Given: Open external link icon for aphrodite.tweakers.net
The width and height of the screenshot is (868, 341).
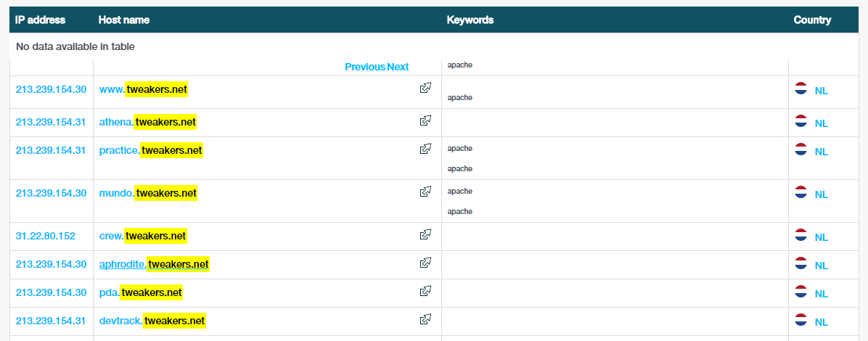Looking at the screenshot, I should click(425, 262).
